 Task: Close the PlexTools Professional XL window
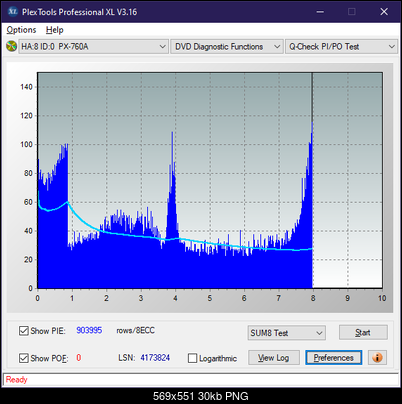[384, 12]
